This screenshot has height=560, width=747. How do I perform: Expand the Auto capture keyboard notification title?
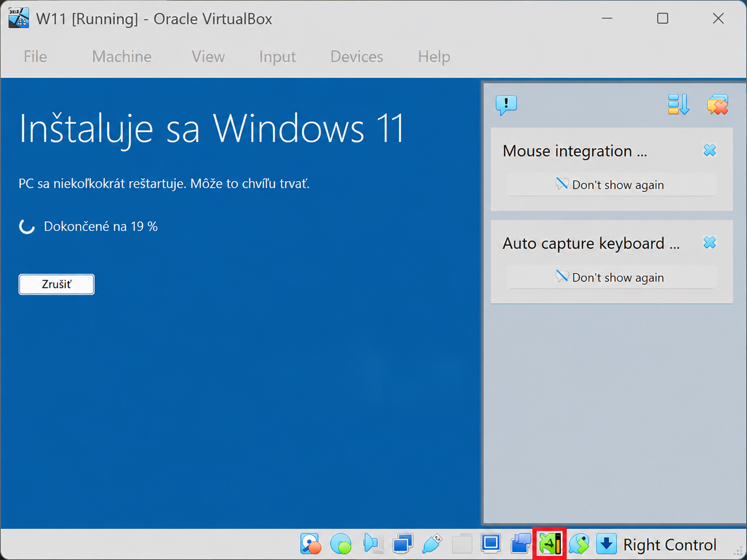(591, 243)
